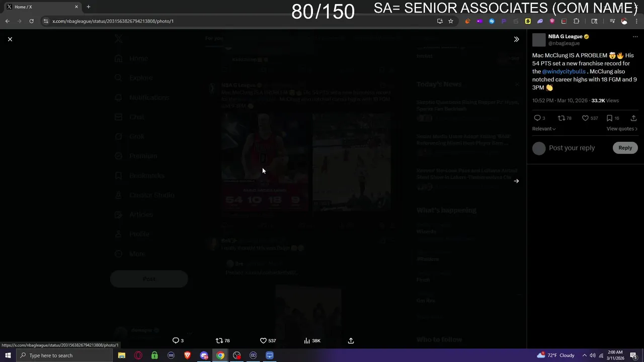Open three-dot more menu on the tweet

coord(635,37)
